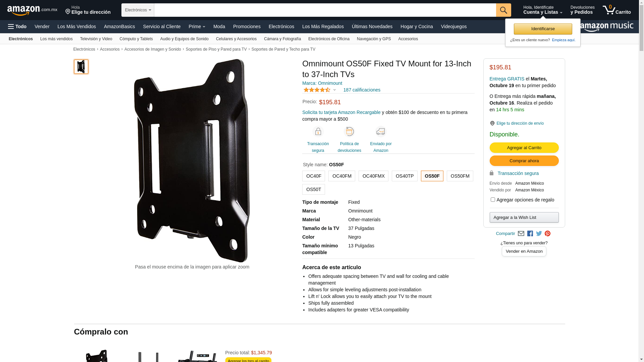Open the Hogar y Cocina menu item

point(417,26)
